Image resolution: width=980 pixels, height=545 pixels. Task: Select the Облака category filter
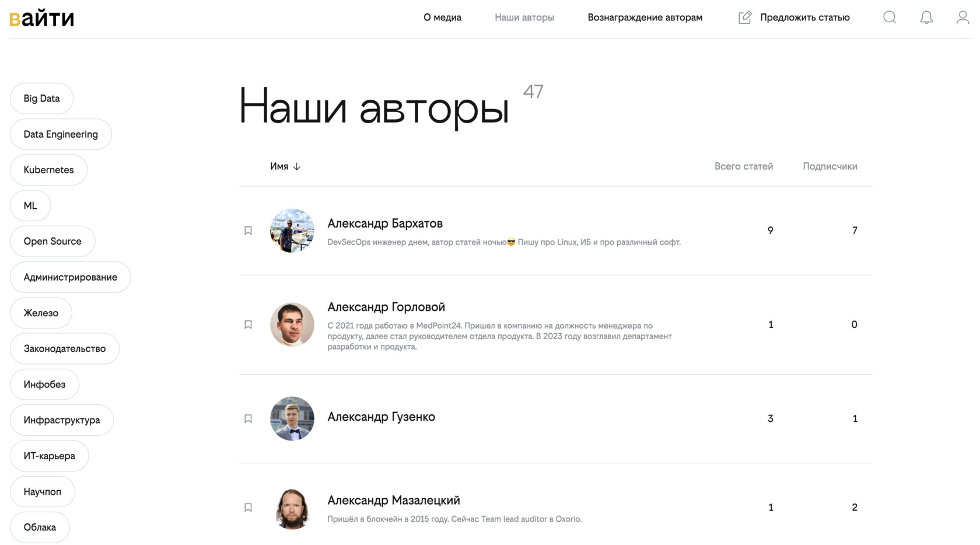(39, 527)
